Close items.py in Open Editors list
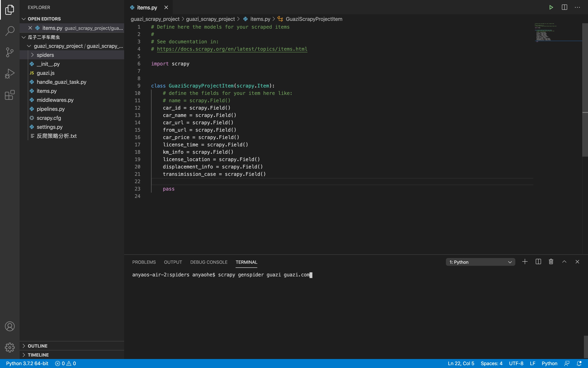Image resolution: width=588 pixels, height=368 pixels. (x=30, y=28)
